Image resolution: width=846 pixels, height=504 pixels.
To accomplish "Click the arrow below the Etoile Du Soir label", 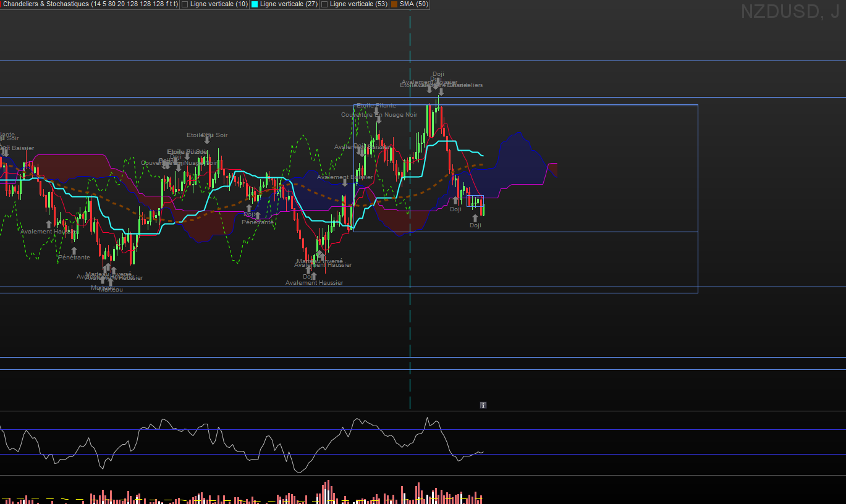I will 207,141.
